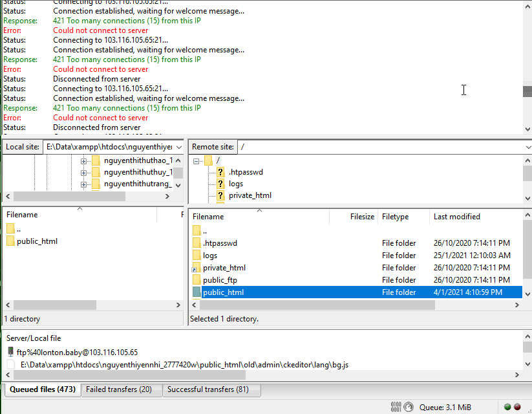The width and height of the screenshot is (532, 414).
Task: Click the queue speed gauge icon near Queue size
Action: click(407, 407)
